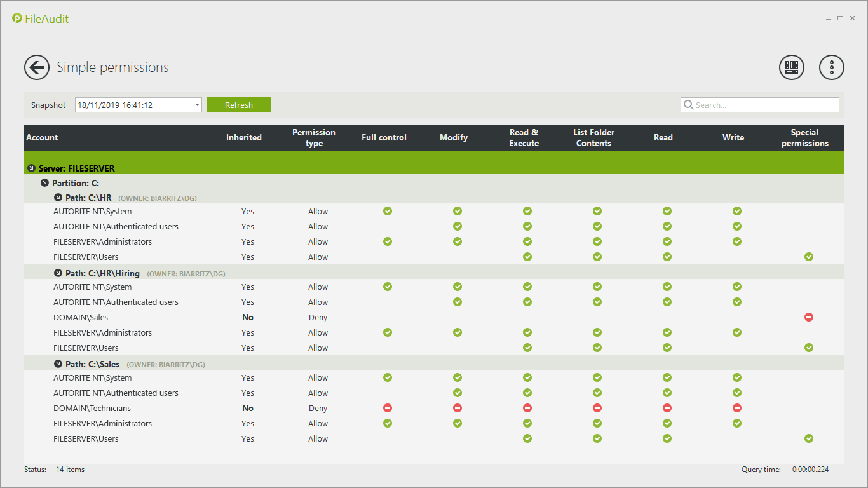This screenshot has width=868, height=488.
Task: Sort by the Account column header
Action: [x=42, y=138]
